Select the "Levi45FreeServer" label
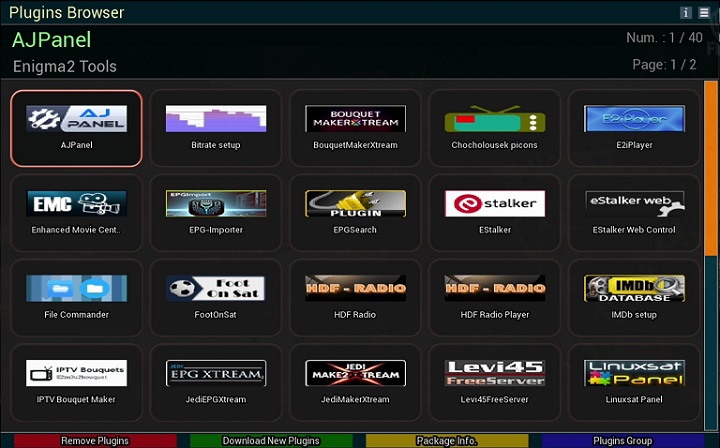Viewport: 720px width, 448px height. [x=495, y=399]
